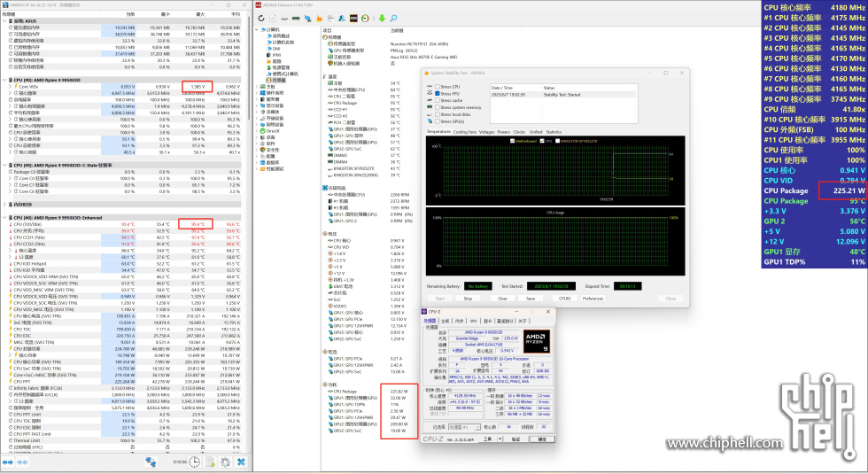This screenshot has height=474, width=868.
Task: Click HWiNFO network computers icon at bottom
Action: pyautogui.click(x=151, y=462)
